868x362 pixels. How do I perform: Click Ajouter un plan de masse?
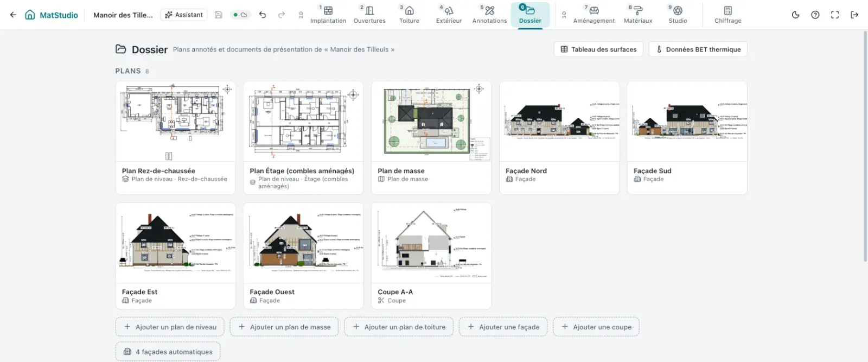point(284,327)
